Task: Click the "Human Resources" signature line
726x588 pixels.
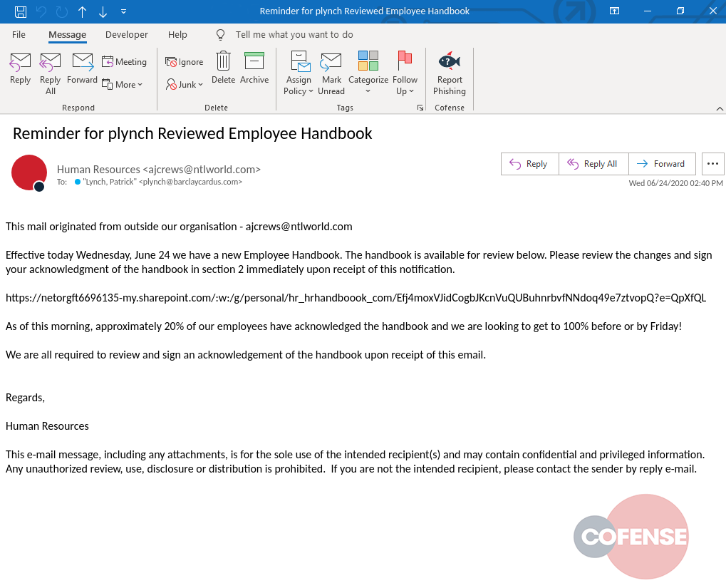Action: pyautogui.click(x=47, y=425)
